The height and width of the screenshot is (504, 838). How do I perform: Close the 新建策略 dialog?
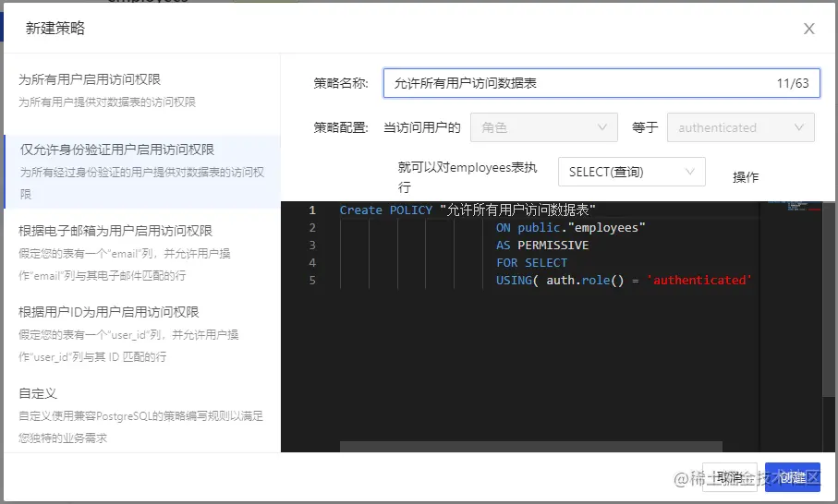[808, 29]
